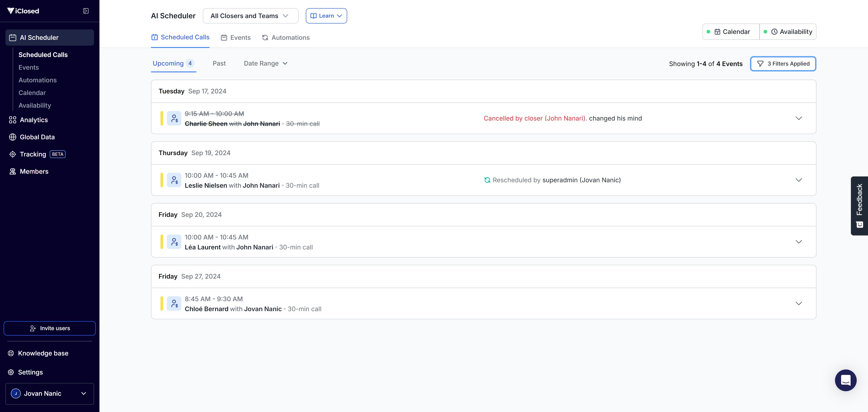Switch to the Automations tab
The width and height of the screenshot is (868, 412).
[x=286, y=38]
